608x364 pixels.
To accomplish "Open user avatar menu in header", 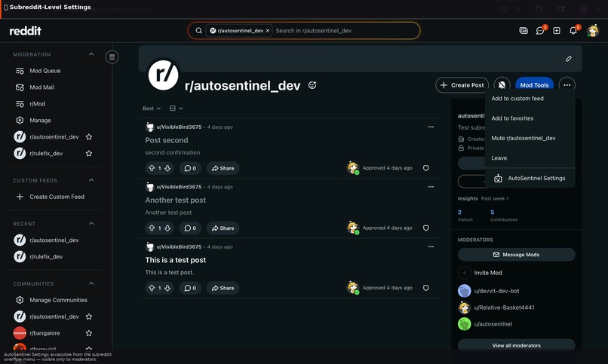I will coord(593,31).
